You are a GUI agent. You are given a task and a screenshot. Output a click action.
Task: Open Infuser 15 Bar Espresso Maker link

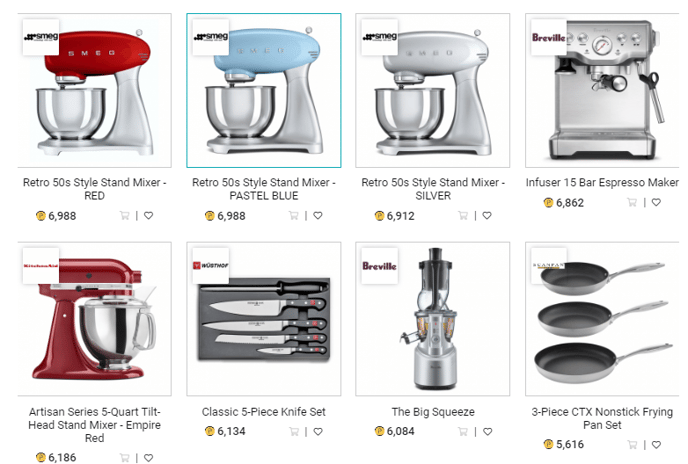point(602,182)
